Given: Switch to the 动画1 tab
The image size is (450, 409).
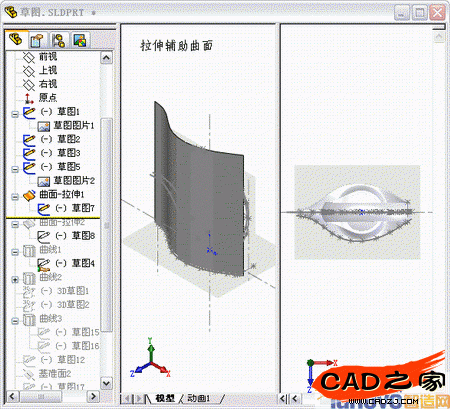Looking at the screenshot, I should [x=199, y=398].
